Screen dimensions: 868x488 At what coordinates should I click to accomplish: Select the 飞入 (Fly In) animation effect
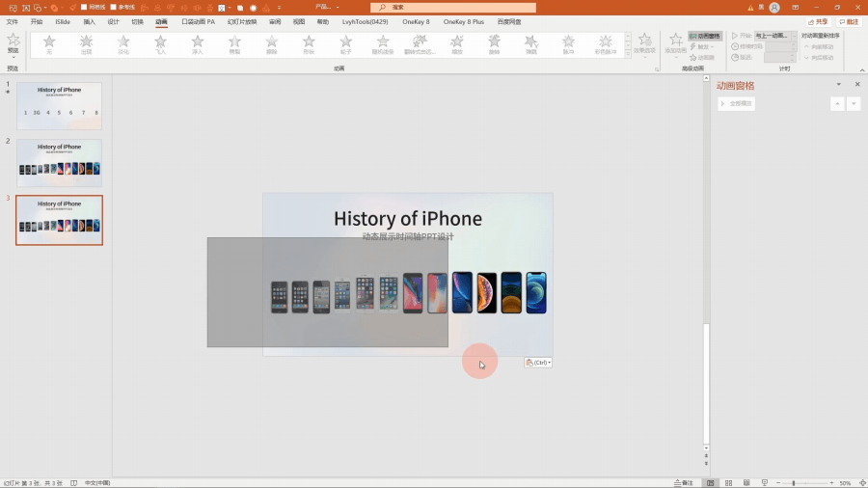(160, 44)
